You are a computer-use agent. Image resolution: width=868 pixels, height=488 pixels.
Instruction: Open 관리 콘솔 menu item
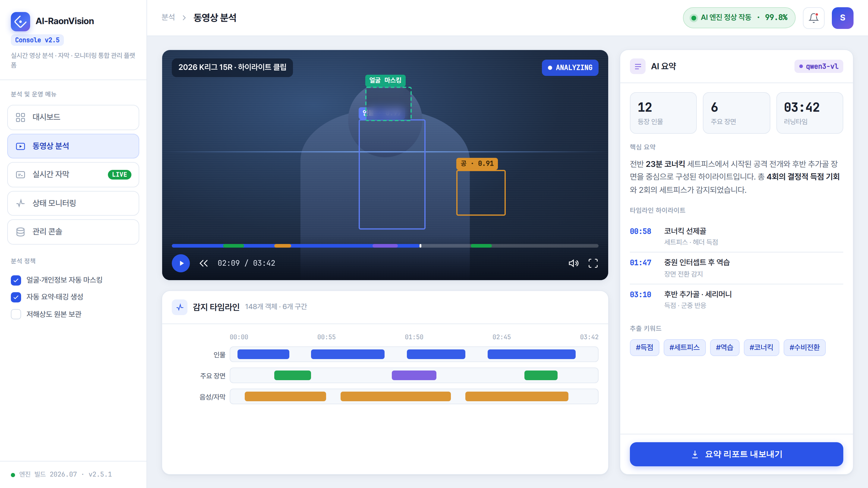(x=73, y=232)
